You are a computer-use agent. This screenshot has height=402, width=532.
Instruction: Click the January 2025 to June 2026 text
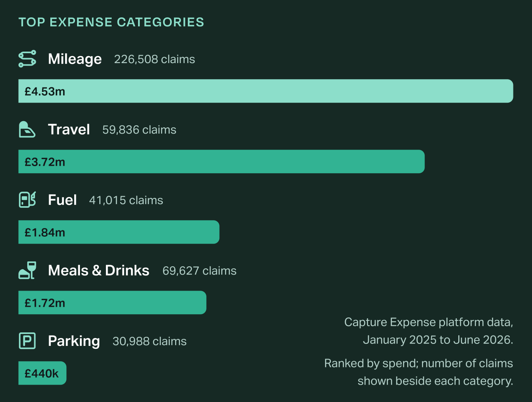[438, 340]
